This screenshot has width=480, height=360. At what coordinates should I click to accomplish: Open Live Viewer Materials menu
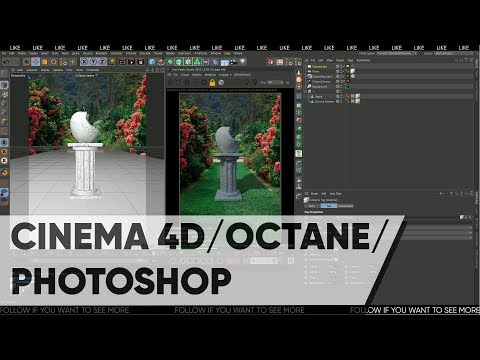(x=210, y=75)
